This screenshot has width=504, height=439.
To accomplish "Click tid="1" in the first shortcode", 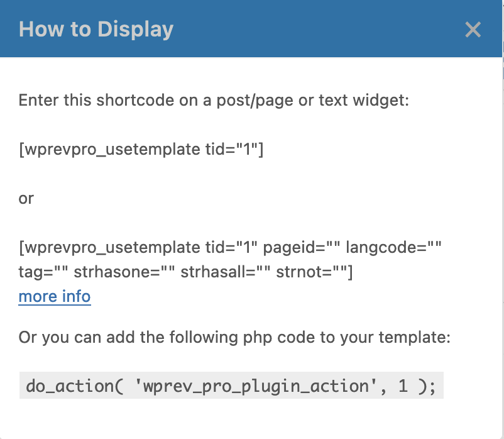I will (231, 149).
